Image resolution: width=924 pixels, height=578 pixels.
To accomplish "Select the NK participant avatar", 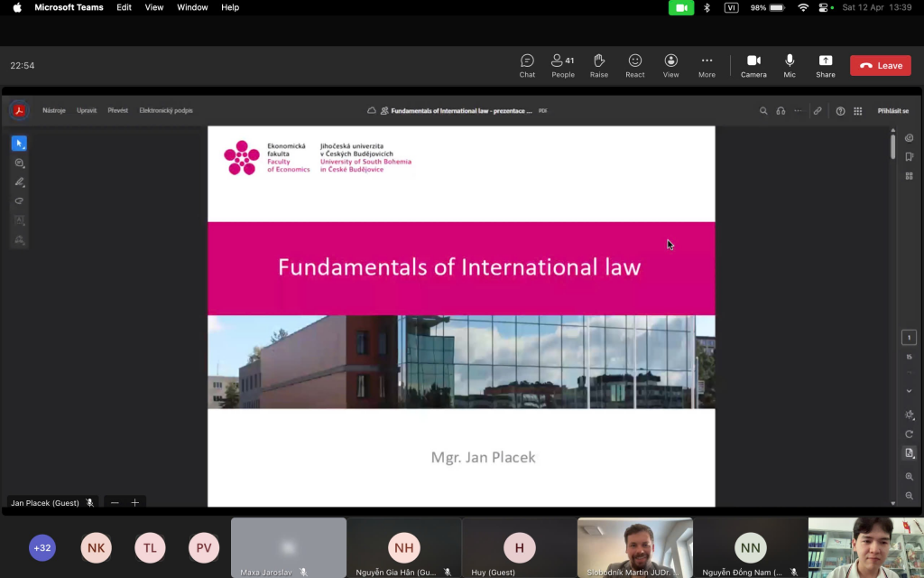I will pyautogui.click(x=96, y=548).
